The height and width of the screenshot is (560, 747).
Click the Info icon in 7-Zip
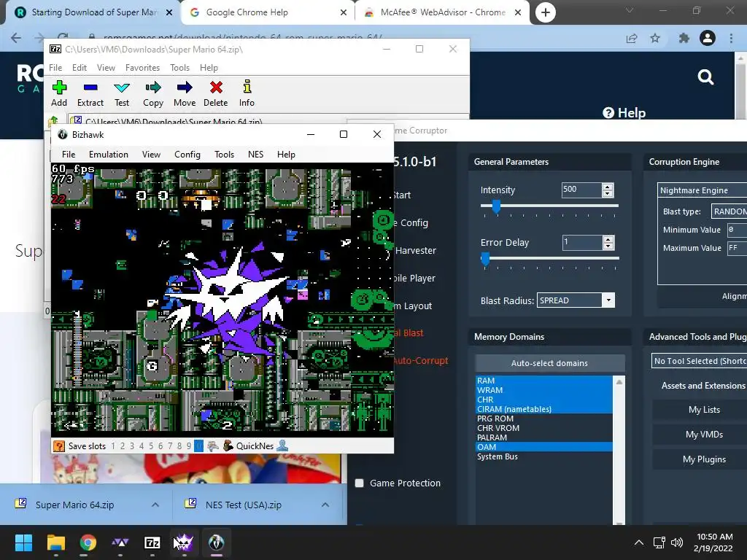coord(247,87)
